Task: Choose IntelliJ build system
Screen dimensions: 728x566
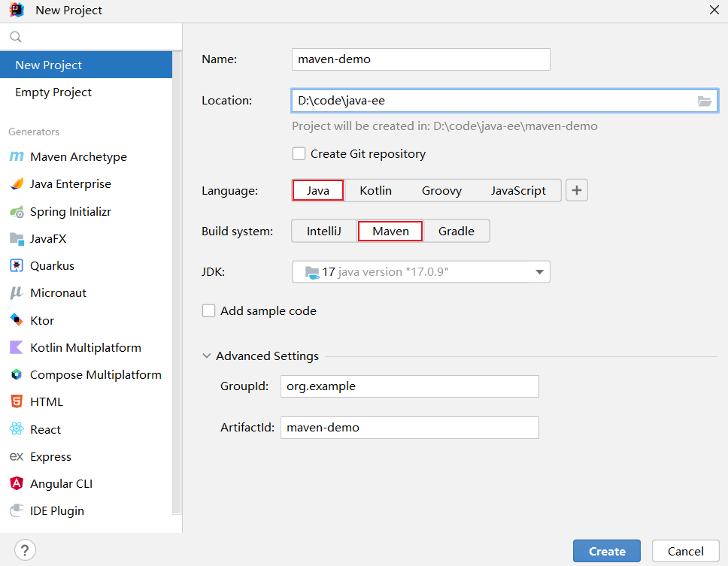Action: (x=324, y=231)
